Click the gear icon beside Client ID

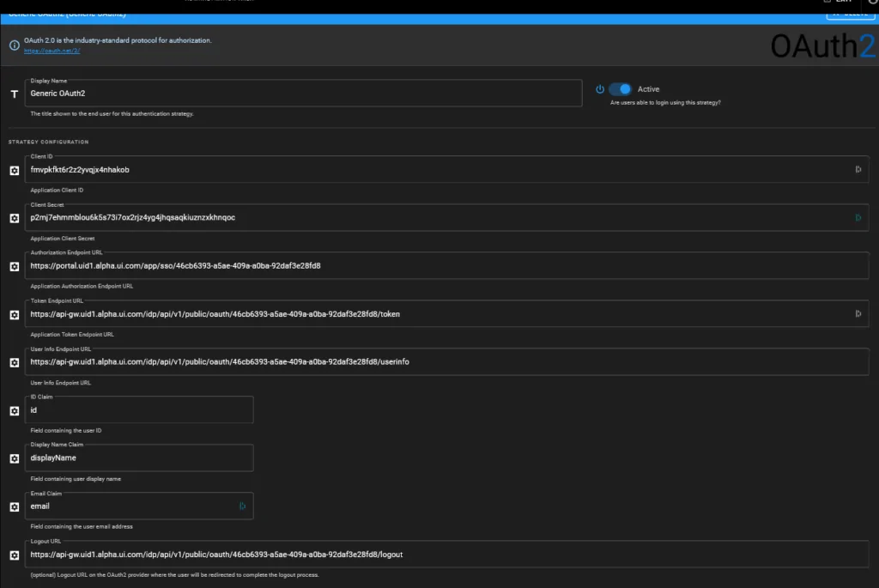coord(15,171)
